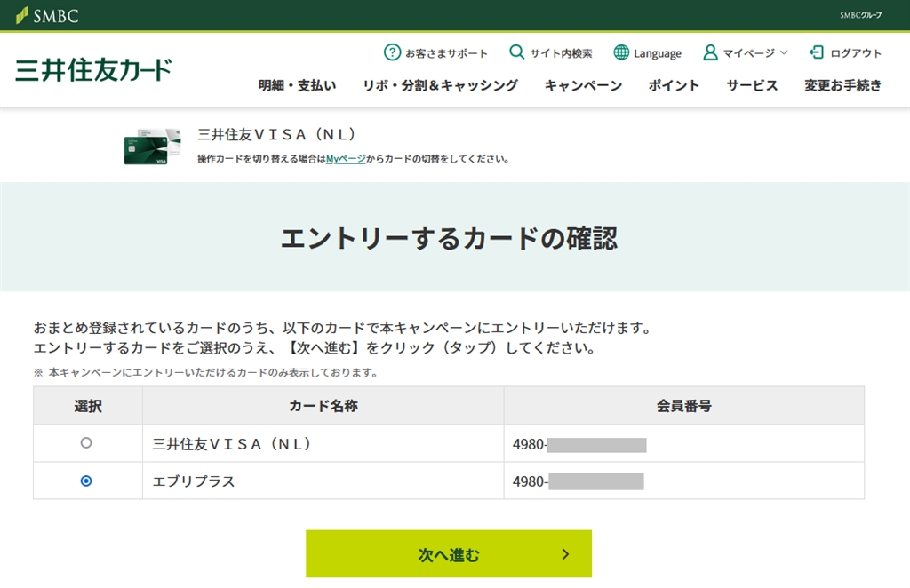
Task: Click the 会員番号 column header
Action: point(684,406)
